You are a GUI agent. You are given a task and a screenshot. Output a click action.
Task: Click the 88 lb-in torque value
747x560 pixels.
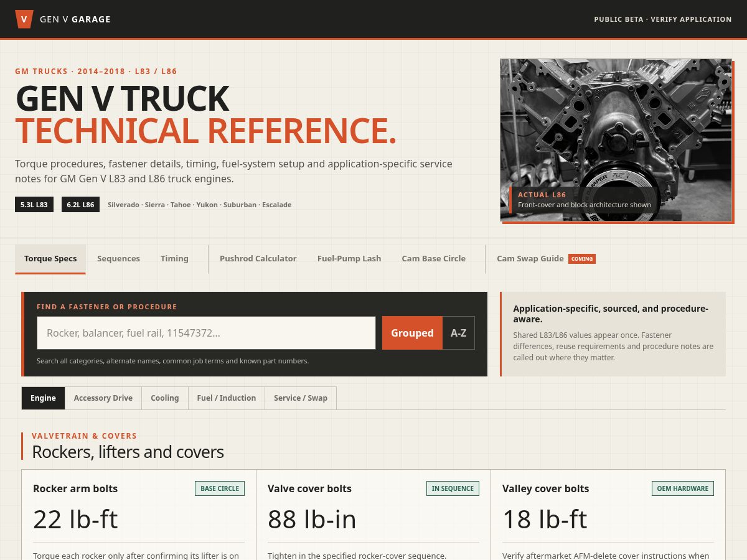[312, 520]
